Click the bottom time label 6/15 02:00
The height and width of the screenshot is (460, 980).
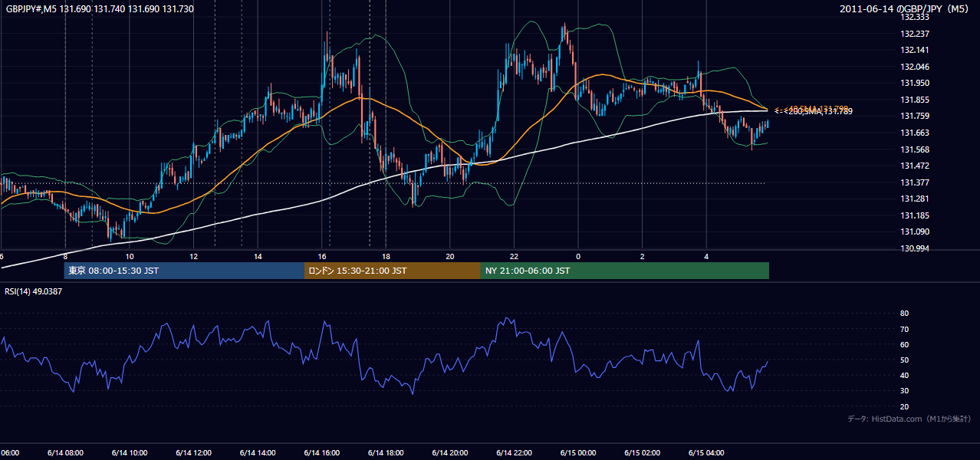coord(642,453)
